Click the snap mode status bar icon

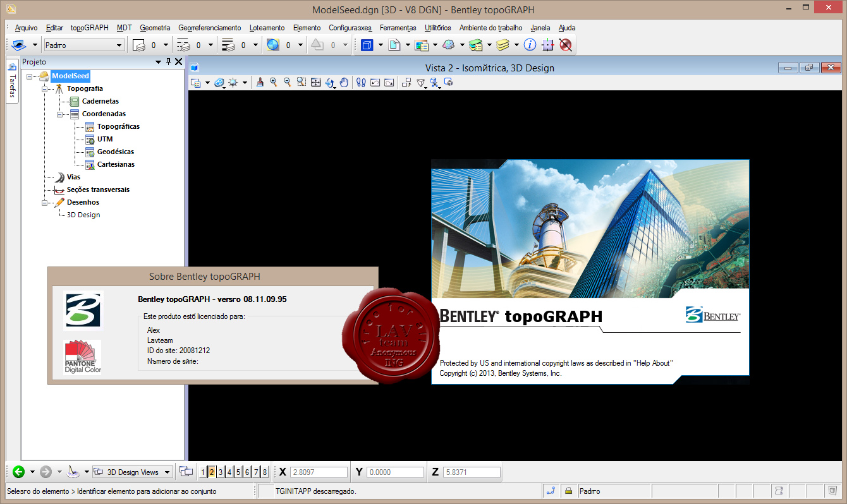coord(551,491)
